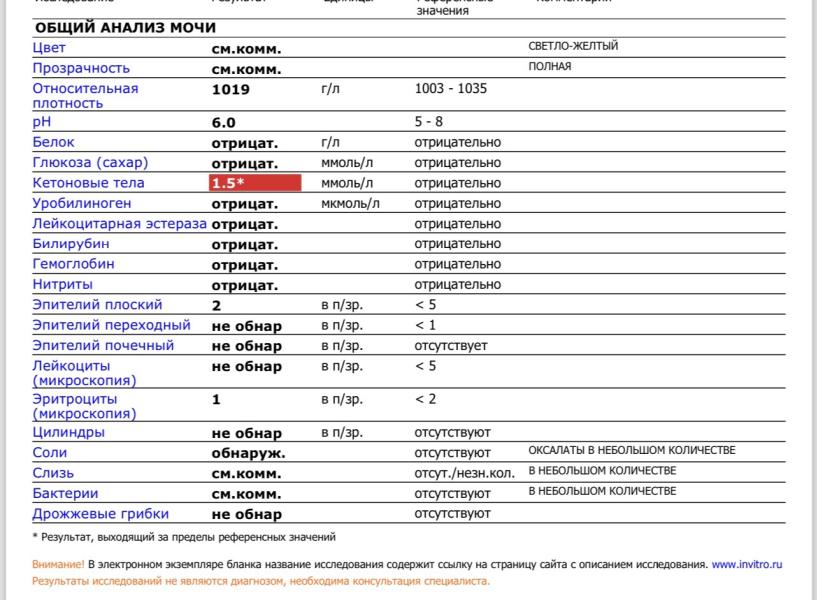Click the Нитриты test link

63,284
